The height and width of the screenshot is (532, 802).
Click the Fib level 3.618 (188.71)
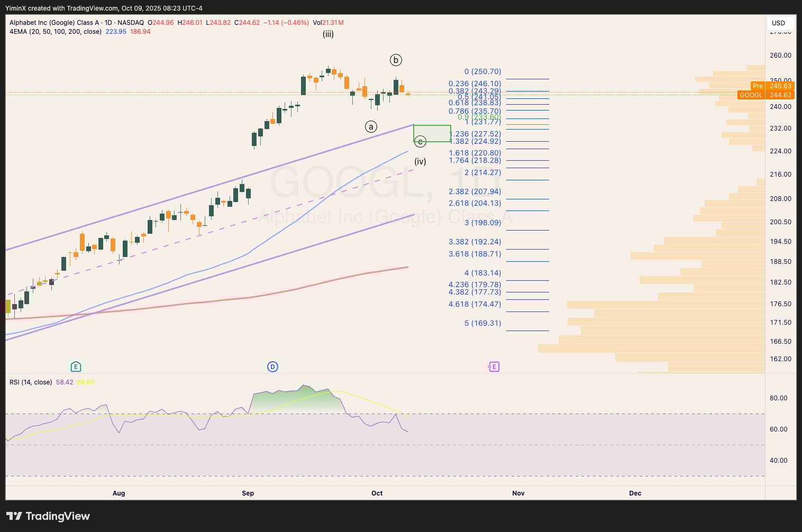pos(475,254)
